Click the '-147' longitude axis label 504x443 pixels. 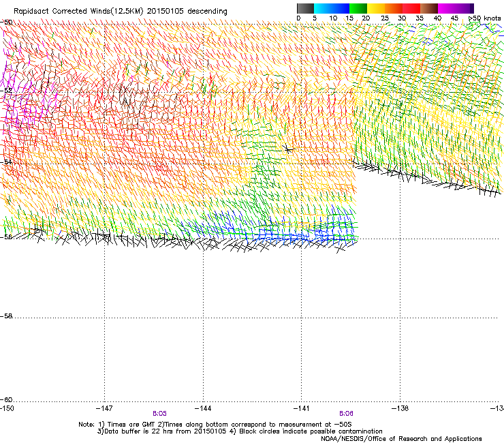coord(104,408)
